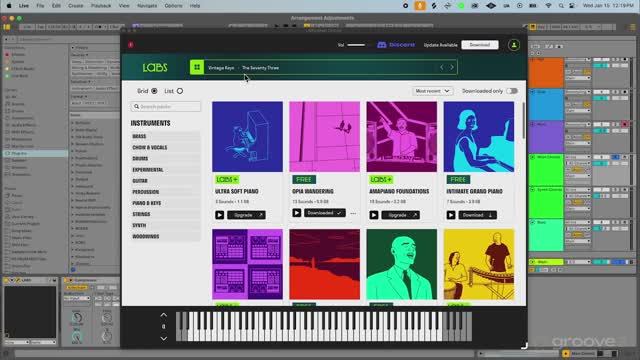
Task: Preview Amapiano Foundations with play button
Action: click(x=374, y=215)
